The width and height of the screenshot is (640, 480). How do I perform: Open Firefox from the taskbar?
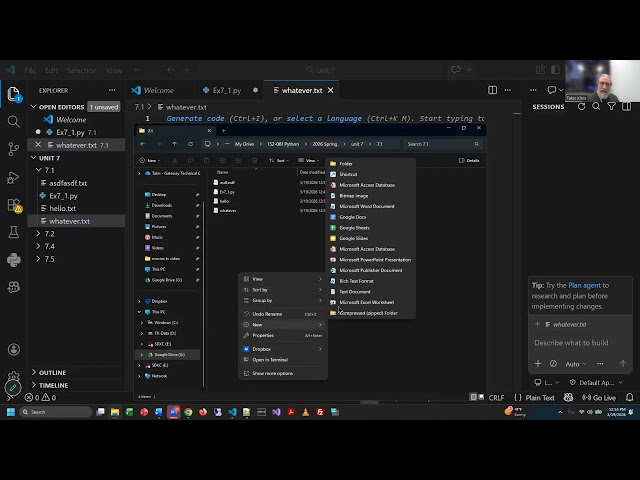(202, 412)
